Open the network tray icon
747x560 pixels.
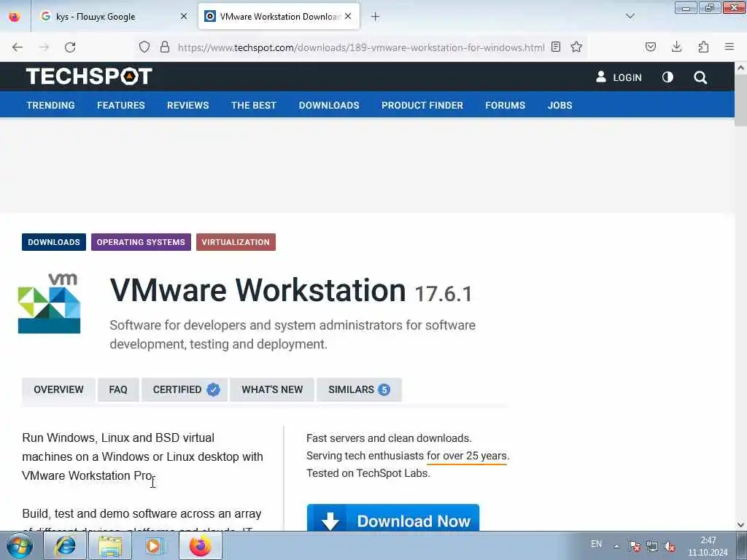[x=651, y=546]
